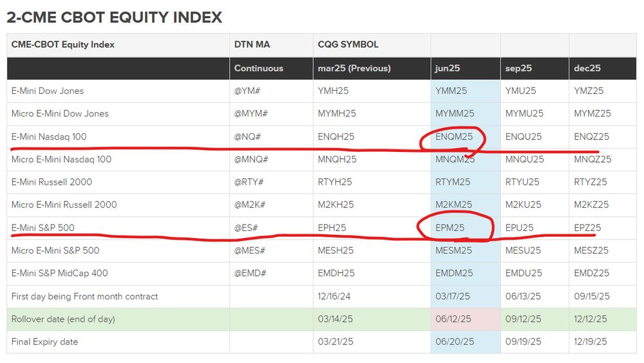Select 'Rollover date (end of day)' label
This screenshot has width=644, height=363.
63,319
